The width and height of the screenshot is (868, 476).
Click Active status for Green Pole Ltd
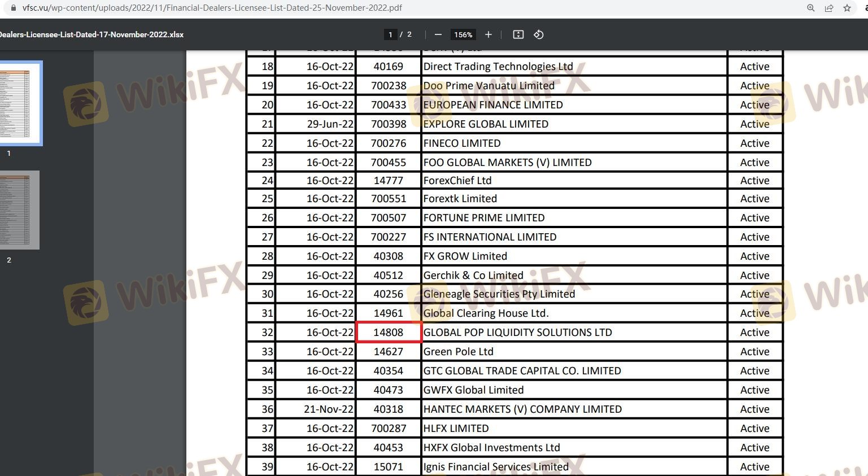(x=754, y=352)
